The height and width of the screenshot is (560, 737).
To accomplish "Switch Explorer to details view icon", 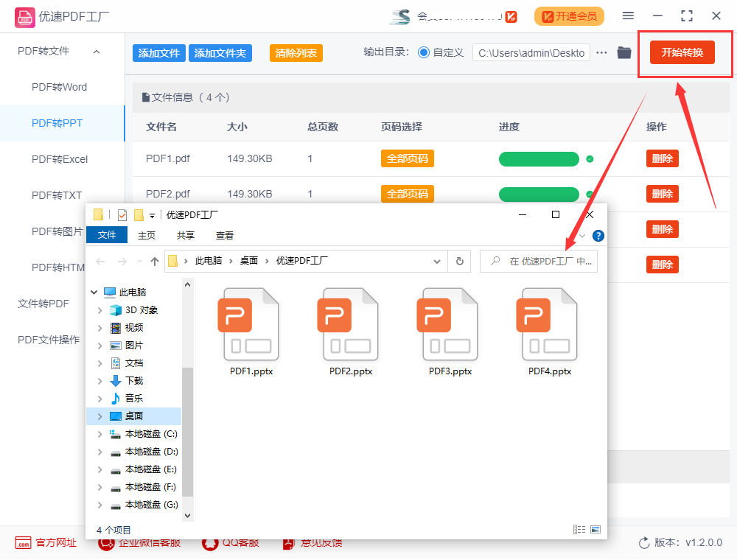I will [x=579, y=530].
